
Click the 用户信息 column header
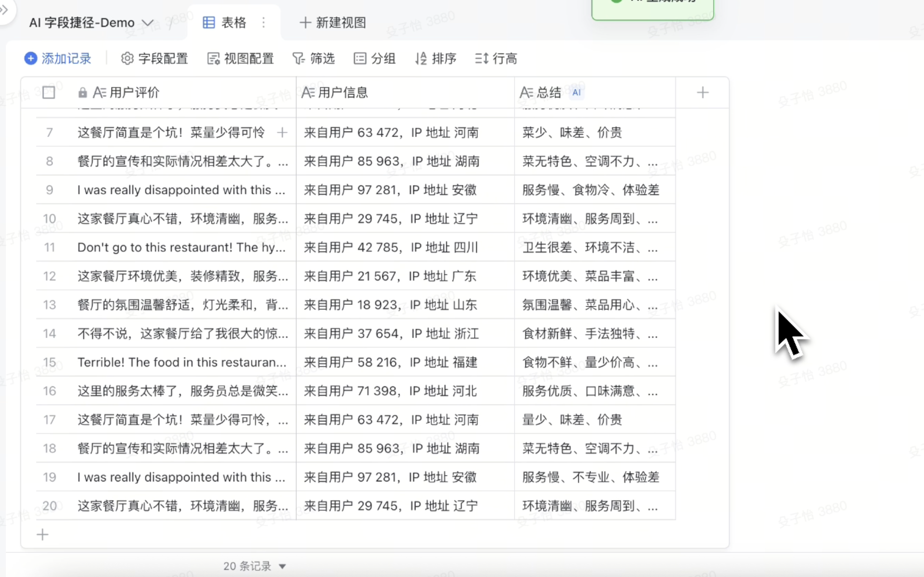point(343,92)
